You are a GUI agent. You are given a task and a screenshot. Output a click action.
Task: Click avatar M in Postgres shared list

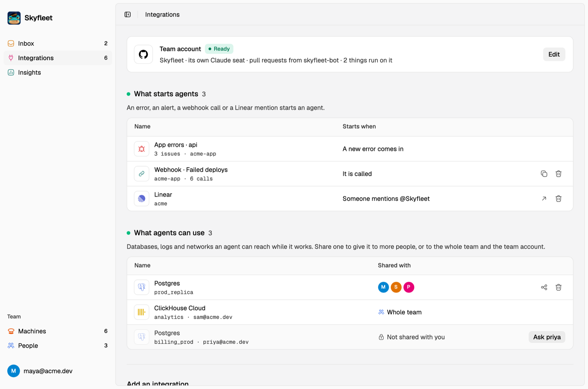(384, 287)
